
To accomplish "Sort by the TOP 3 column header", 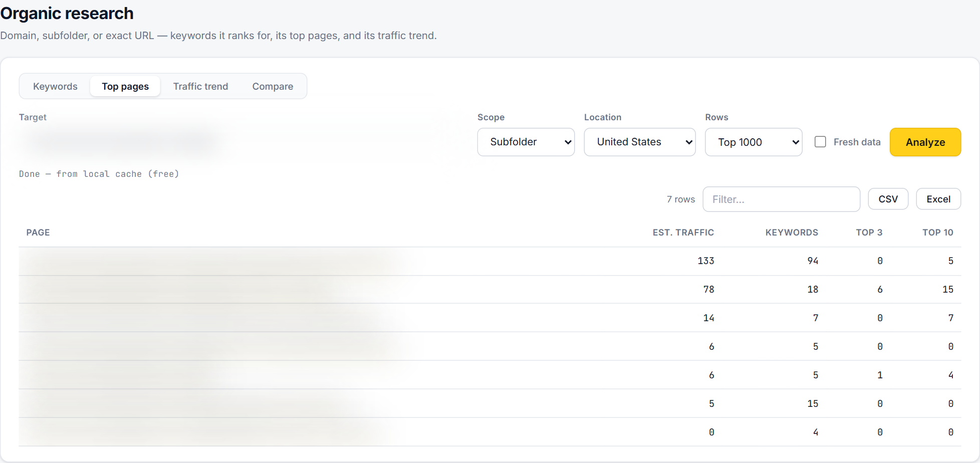I will 869,233.
